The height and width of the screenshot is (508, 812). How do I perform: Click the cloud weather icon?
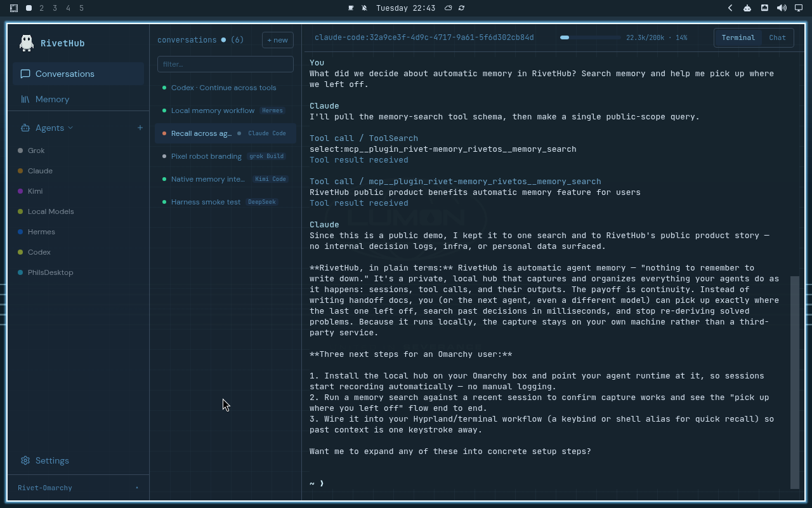click(448, 8)
